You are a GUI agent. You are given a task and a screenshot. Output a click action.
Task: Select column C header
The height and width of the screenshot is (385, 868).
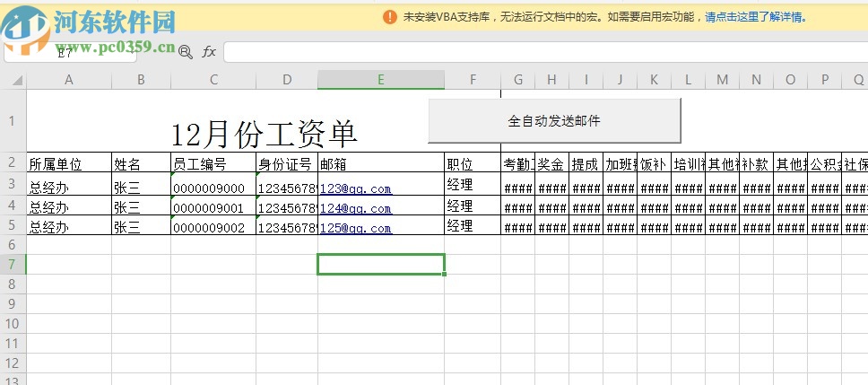click(213, 80)
